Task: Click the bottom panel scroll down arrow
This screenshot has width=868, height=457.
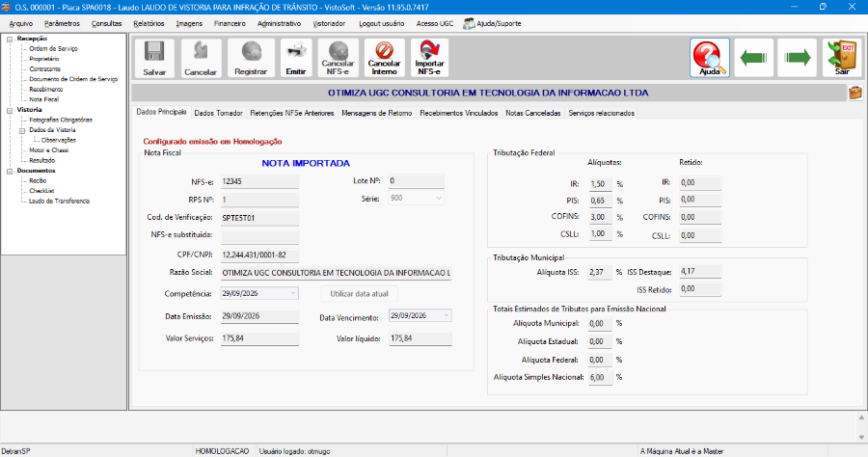Action: 861,437
